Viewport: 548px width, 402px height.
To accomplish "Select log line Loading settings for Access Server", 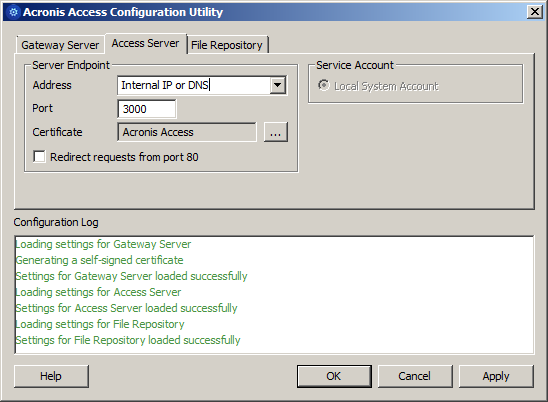I will (x=99, y=292).
